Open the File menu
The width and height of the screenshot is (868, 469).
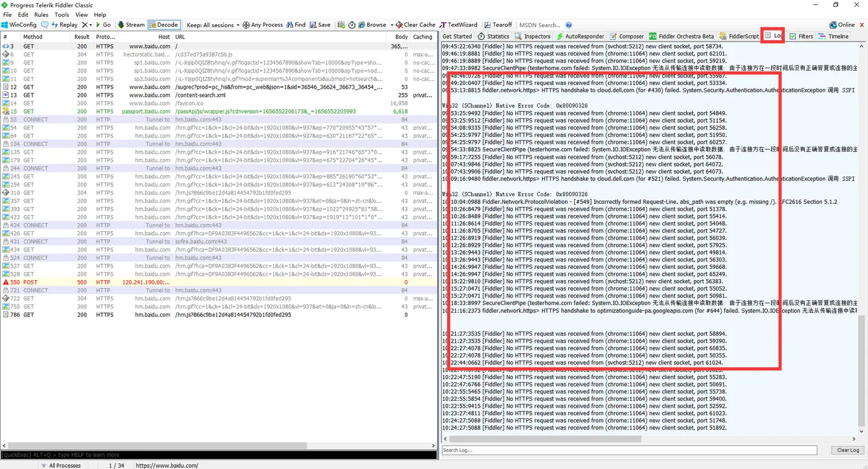[7, 14]
